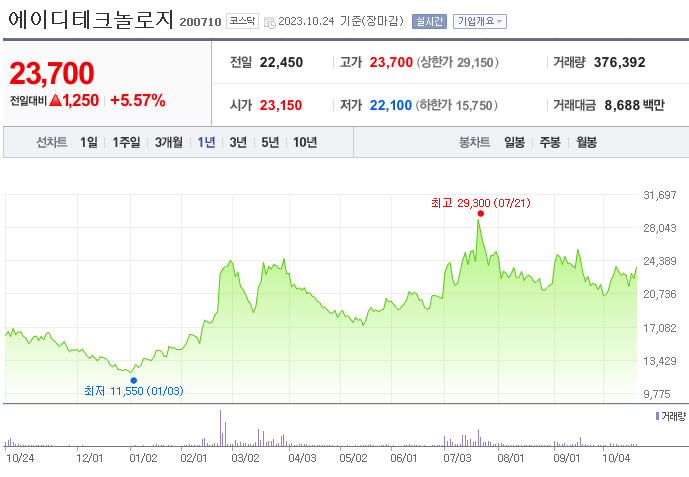Click the 코스닥 market badge

[x=242, y=21]
